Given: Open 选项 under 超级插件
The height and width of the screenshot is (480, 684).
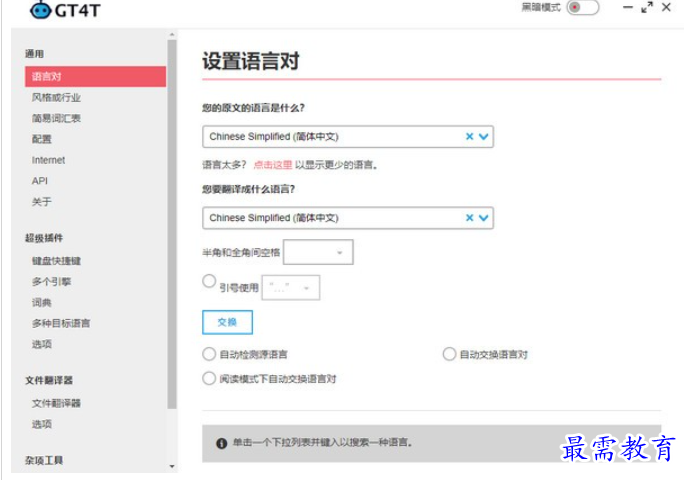Looking at the screenshot, I should (x=42, y=344).
